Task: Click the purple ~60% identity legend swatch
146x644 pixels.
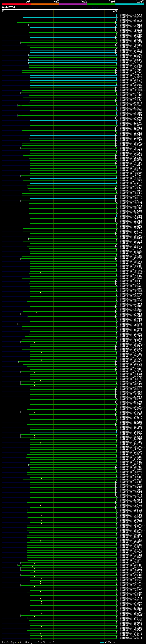Action: coord(73,4)
